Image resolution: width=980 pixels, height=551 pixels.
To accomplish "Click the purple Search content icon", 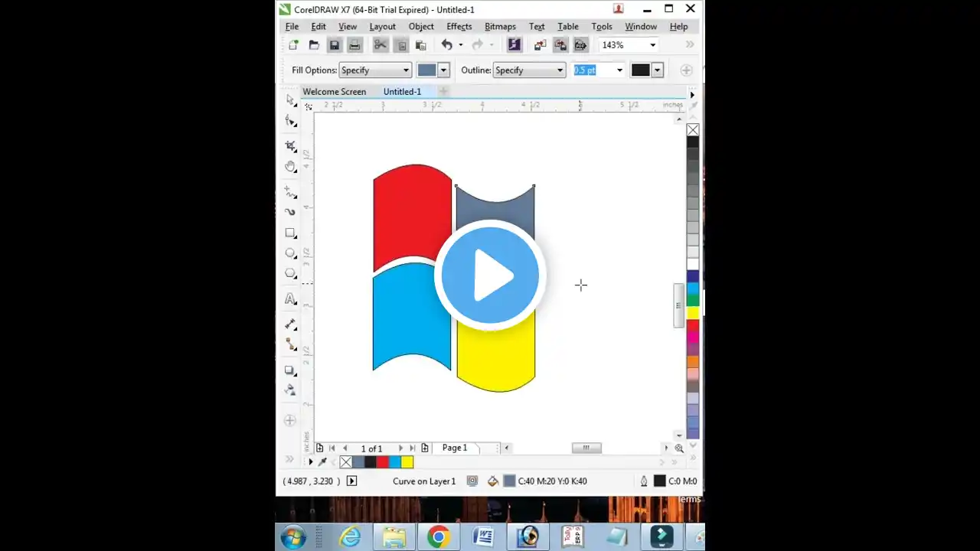I will pyautogui.click(x=514, y=45).
